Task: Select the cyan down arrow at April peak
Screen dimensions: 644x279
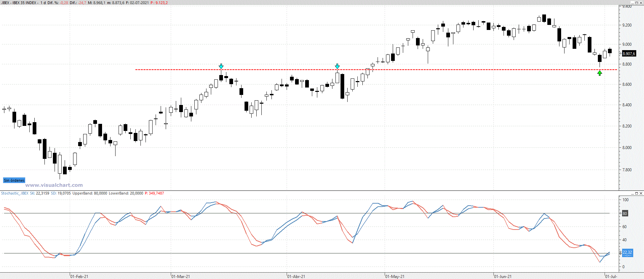Action: coord(337,66)
